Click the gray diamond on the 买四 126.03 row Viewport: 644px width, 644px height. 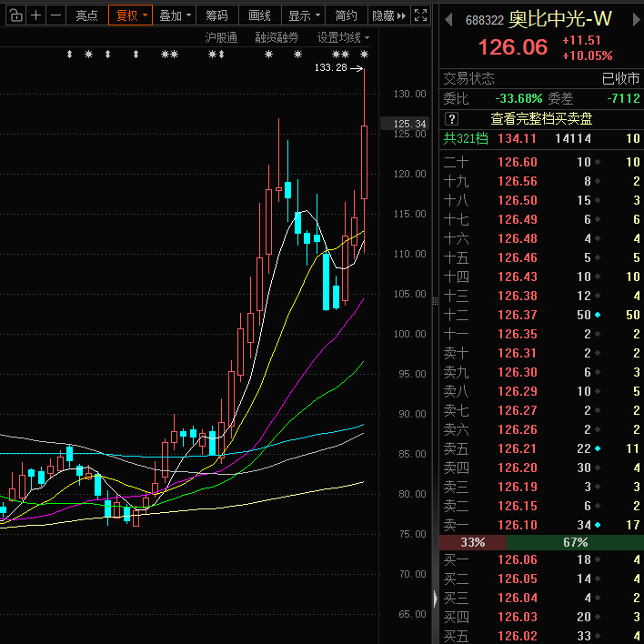pyautogui.click(x=598, y=617)
